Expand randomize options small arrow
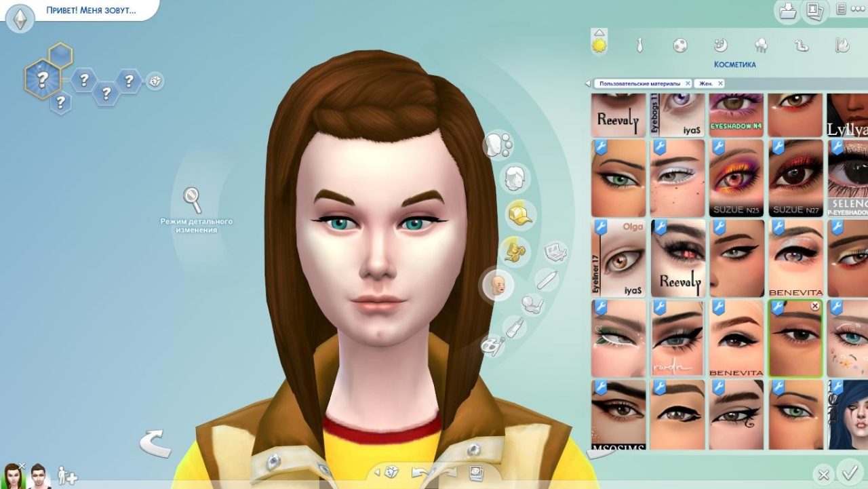The image size is (868, 489). 377,472
